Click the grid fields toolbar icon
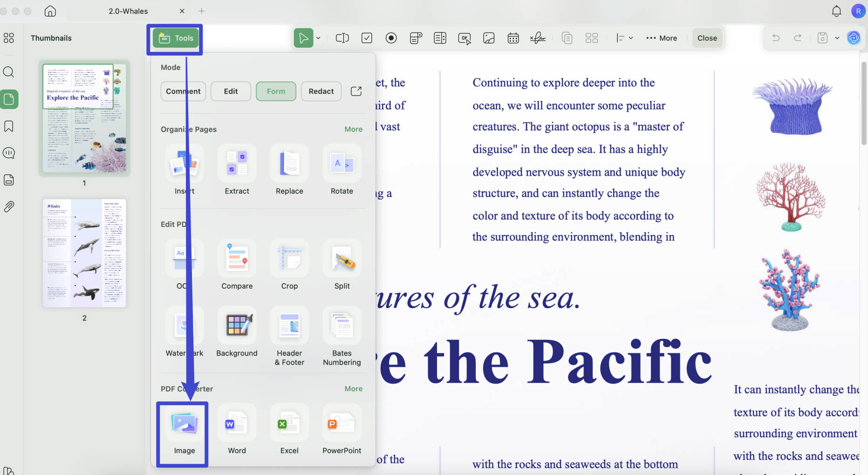The image size is (868, 475). click(x=591, y=38)
